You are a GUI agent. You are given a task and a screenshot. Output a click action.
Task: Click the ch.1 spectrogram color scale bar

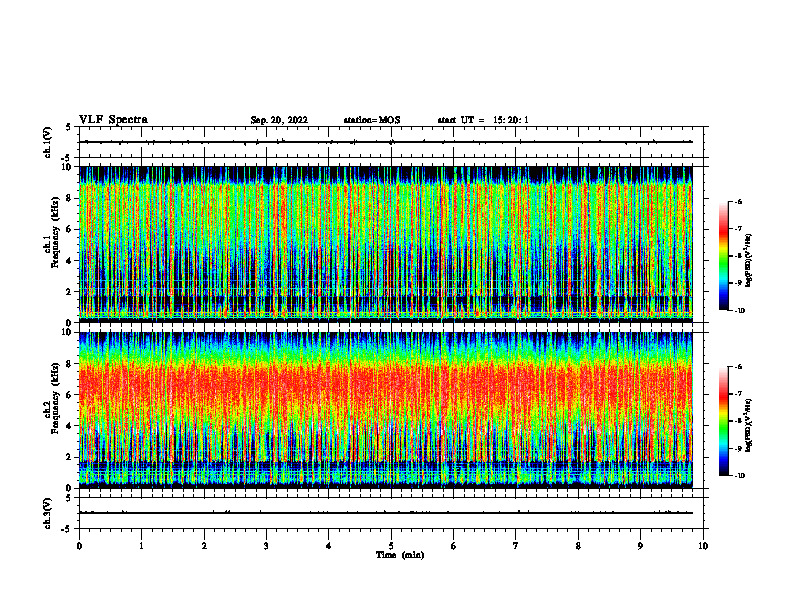[723, 256]
